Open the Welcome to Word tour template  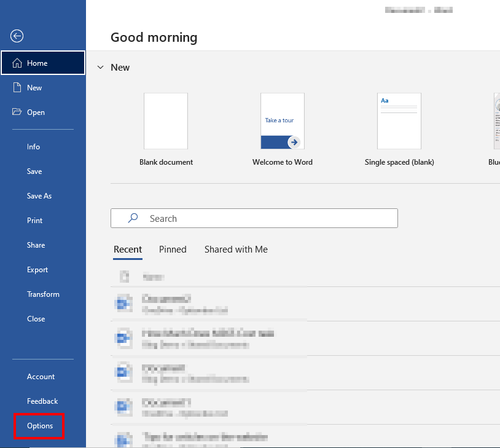click(x=283, y=121)
